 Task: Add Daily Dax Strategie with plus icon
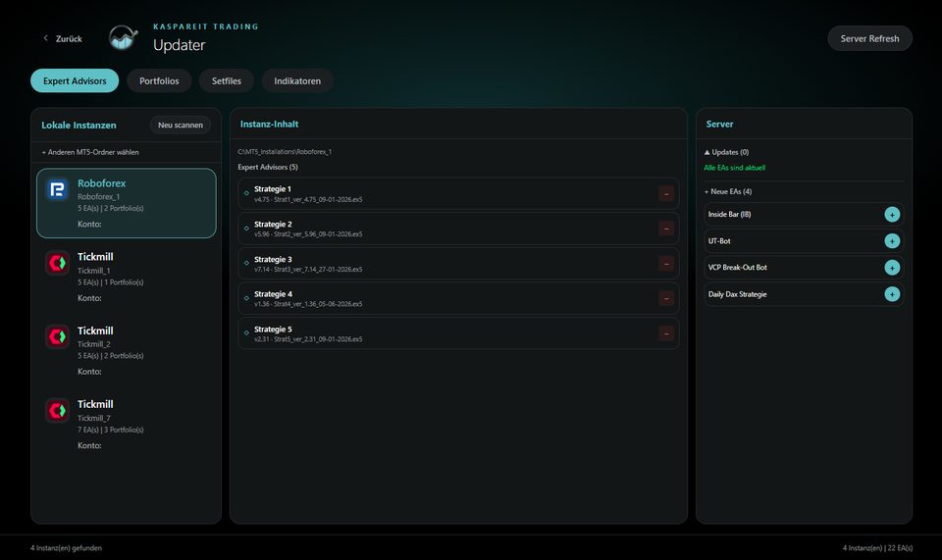[x=892, y=294]
